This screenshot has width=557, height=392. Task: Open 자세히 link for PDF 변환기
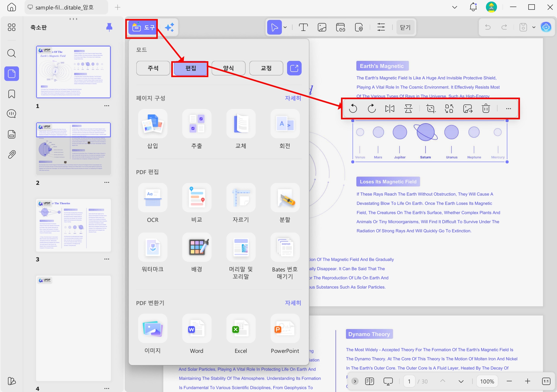[293, 303]
